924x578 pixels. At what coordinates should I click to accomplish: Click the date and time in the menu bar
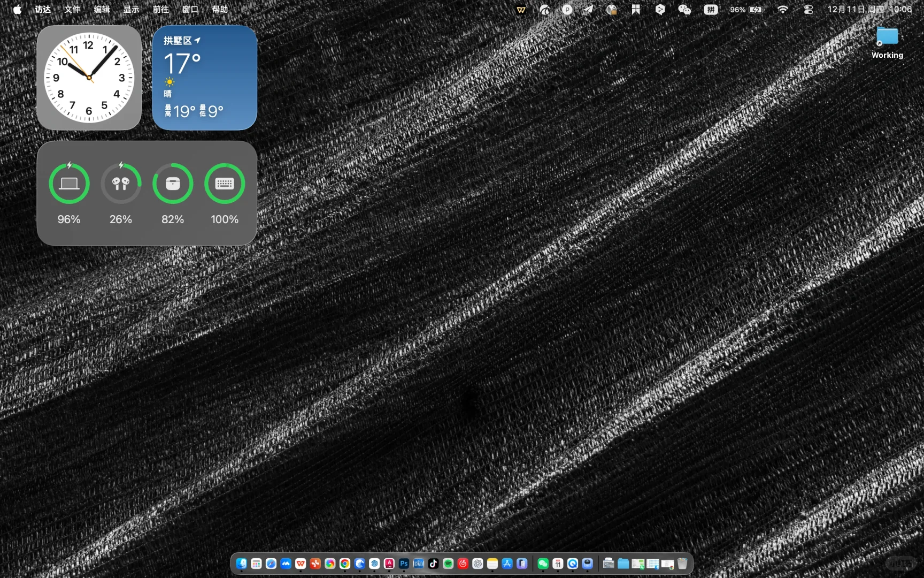coord(870,10)
